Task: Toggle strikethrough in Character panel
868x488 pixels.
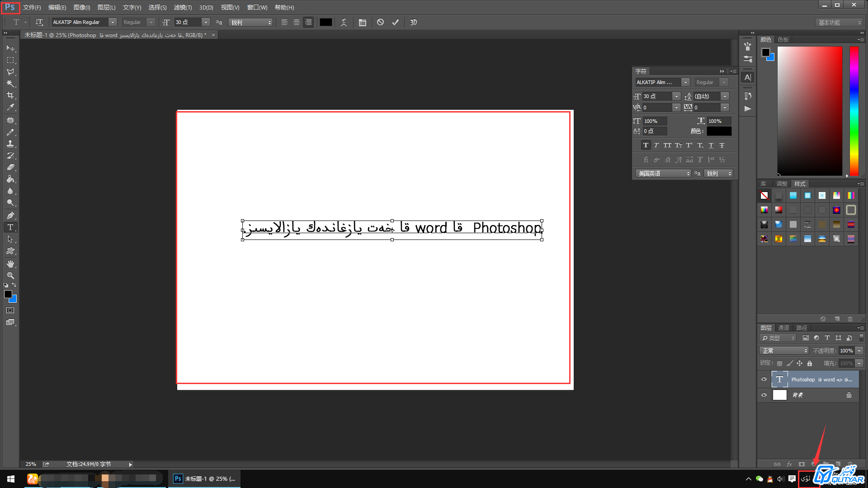Action: click(722, 145)
